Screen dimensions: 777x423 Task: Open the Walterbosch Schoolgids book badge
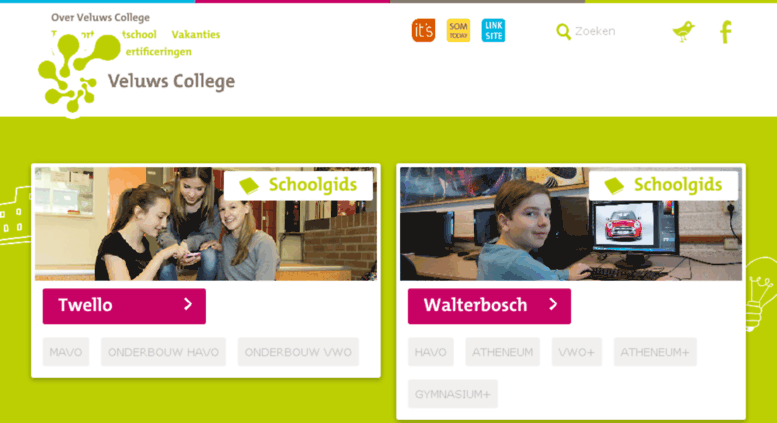tap(664, 185)
